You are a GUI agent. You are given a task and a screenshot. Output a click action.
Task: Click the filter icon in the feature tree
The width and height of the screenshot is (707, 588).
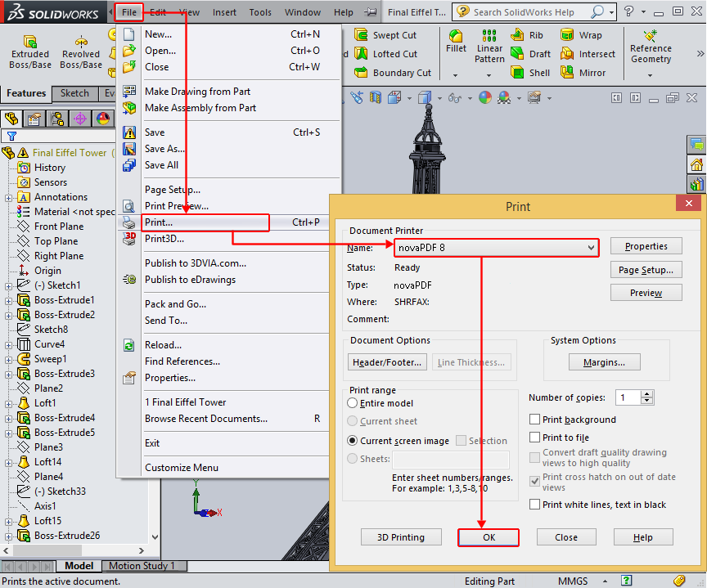(11, 136)
